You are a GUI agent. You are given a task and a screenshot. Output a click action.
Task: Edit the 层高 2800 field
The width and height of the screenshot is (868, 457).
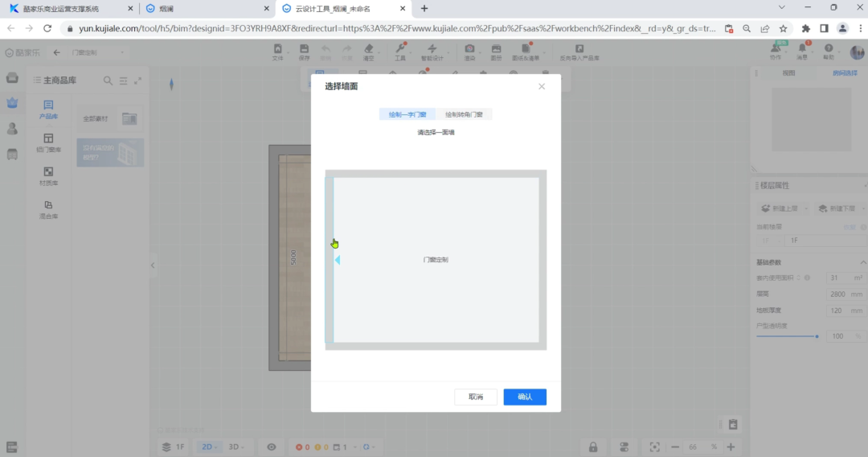[x=845, y=294]
